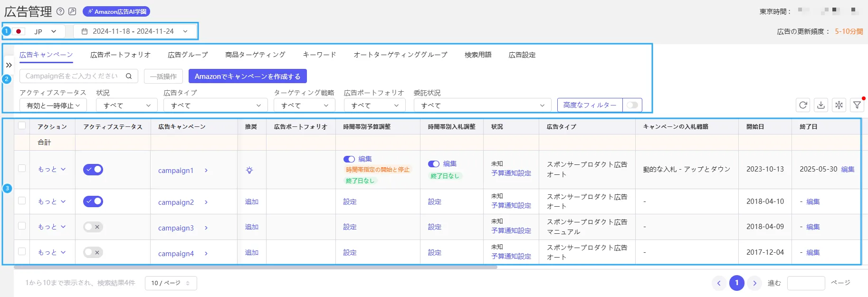Open 広告タイプ filter dropdown
This screenshot has height=297, width=868.
pyautogui.click(x=216, y=105)
